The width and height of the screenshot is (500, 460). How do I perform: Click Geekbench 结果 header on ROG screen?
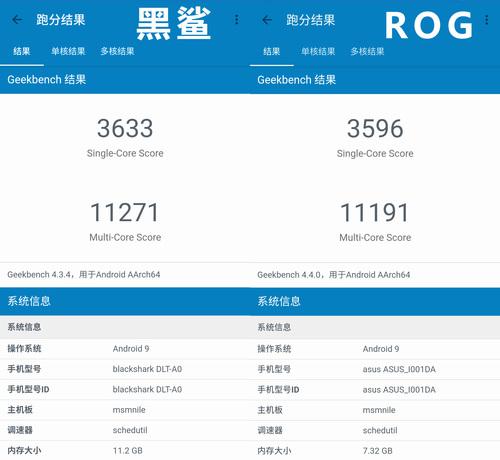tap(297, 80)
